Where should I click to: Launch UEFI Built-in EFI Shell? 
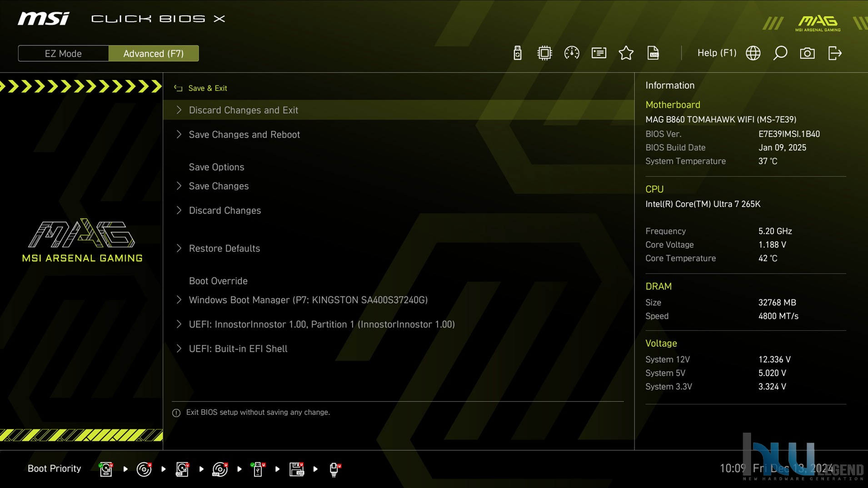click(x=399, y=349)
